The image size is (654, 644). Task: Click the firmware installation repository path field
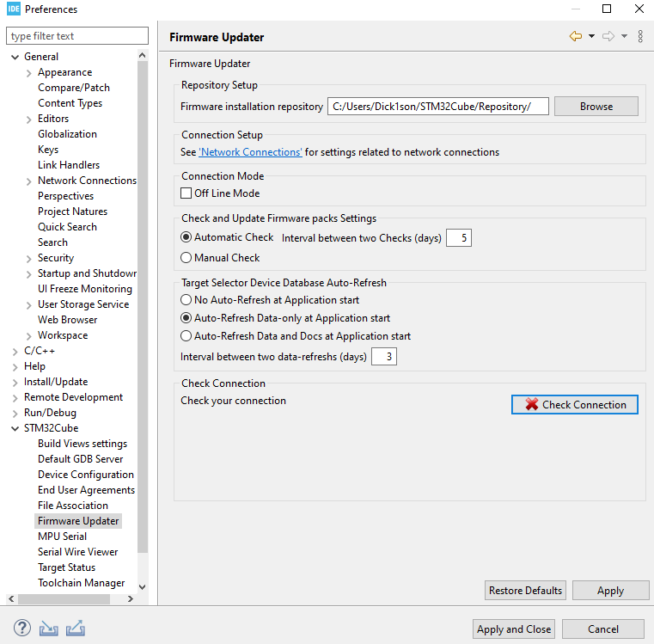pyautogui.click(x=437, y=107)
